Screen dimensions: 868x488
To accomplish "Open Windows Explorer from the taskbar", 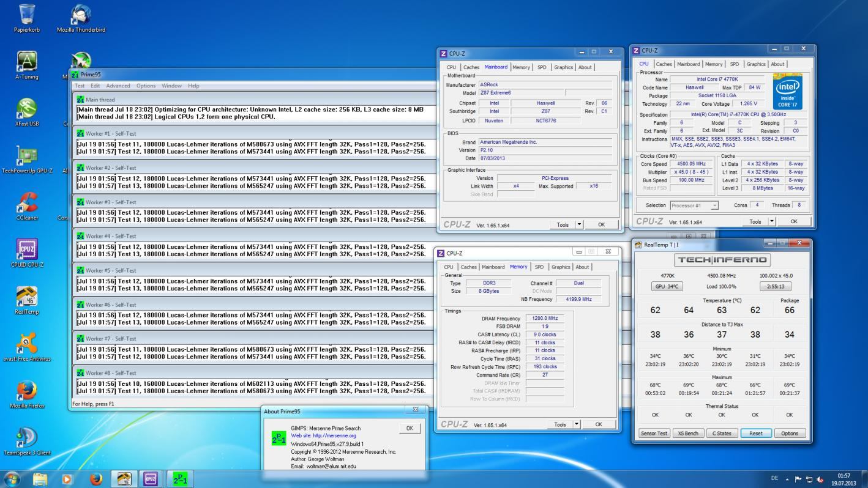I will (40, 479).
